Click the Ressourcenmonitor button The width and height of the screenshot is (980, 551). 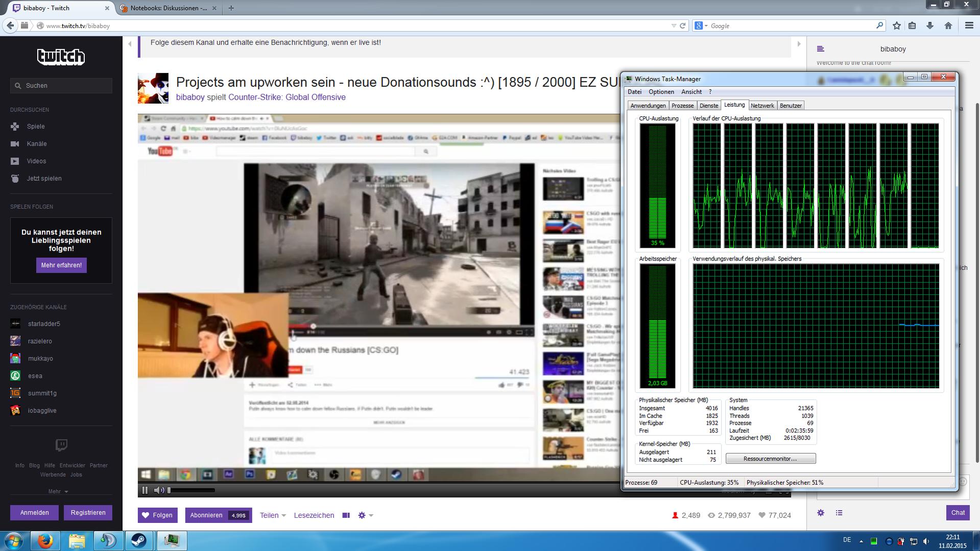coord(771,459)
